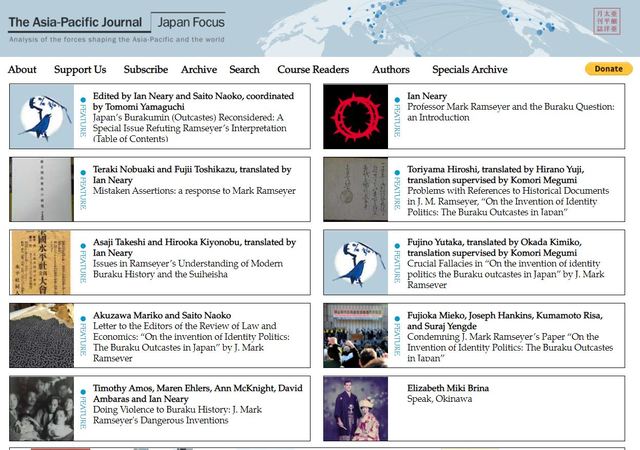Image resolution: width=640 pixels, height=450 pixels.
Task: Open old group photo thumbnail for Timothy Amos article
Action: point(42,408)
